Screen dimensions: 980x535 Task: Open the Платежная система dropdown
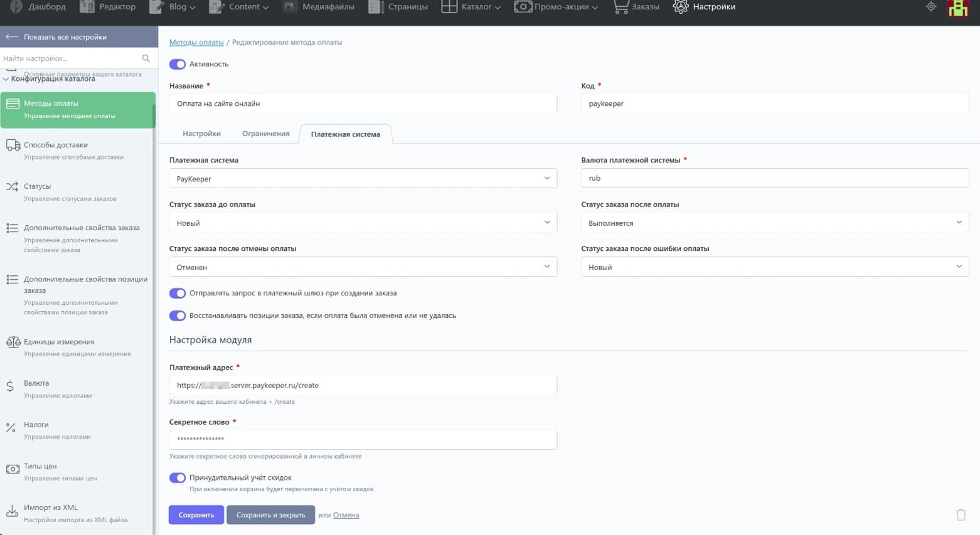coord(363,179)
